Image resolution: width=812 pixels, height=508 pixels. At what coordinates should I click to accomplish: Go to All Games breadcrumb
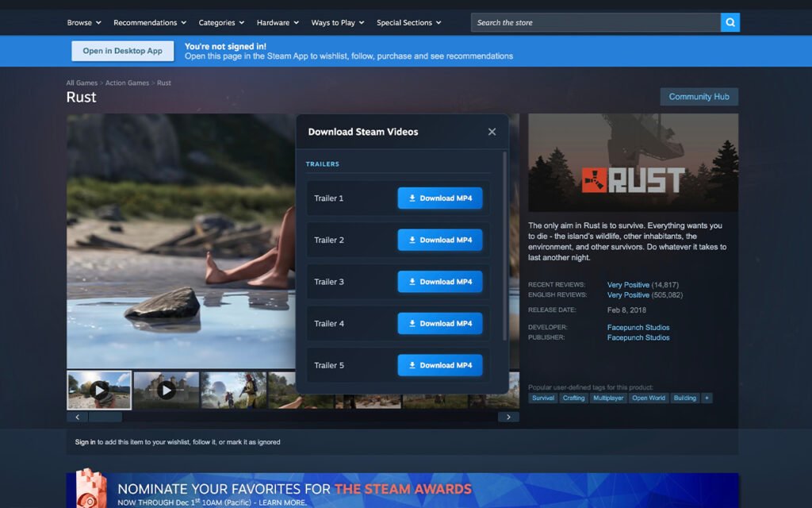[x=82, y=83]
